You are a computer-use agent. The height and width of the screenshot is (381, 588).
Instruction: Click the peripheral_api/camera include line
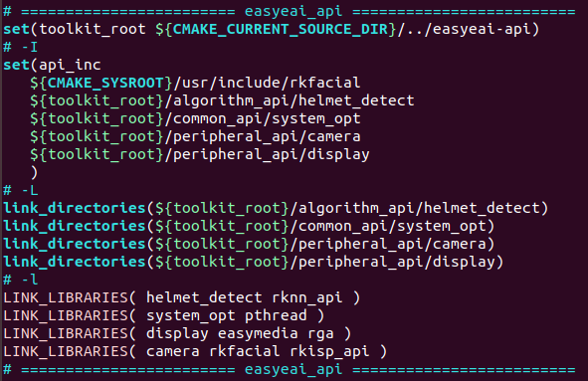[195, 137]
